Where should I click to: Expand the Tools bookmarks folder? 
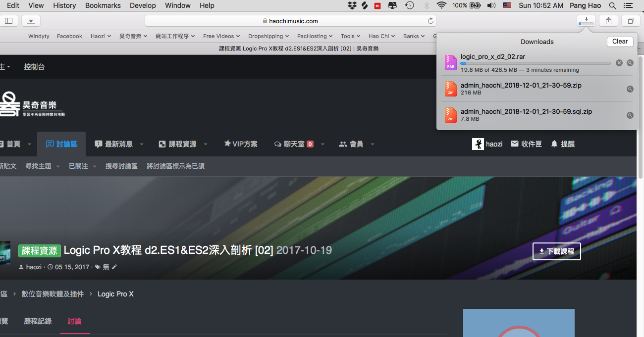(350, 36)
